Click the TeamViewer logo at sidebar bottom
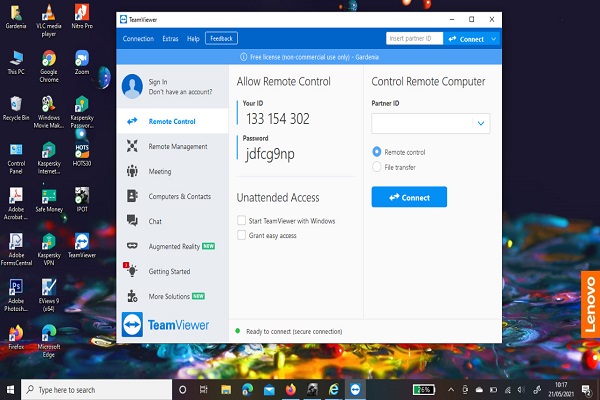600x400 pixels. coord(165,325)
